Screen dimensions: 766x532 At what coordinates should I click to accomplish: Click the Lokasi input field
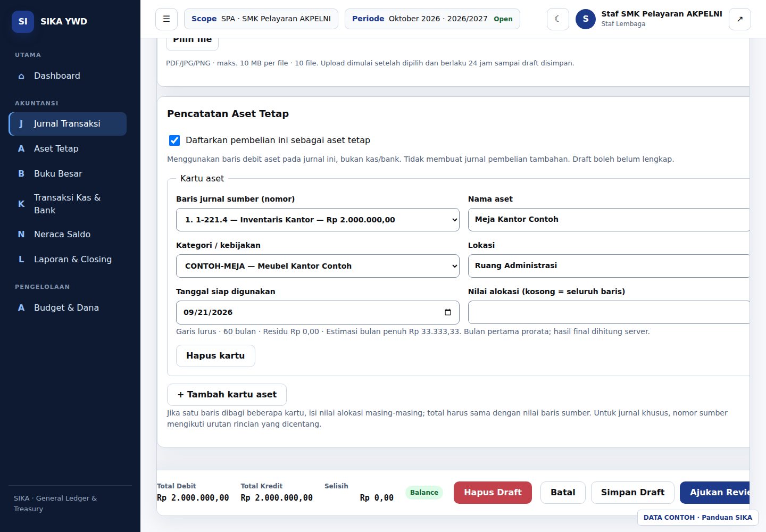[x=609, y=266]
